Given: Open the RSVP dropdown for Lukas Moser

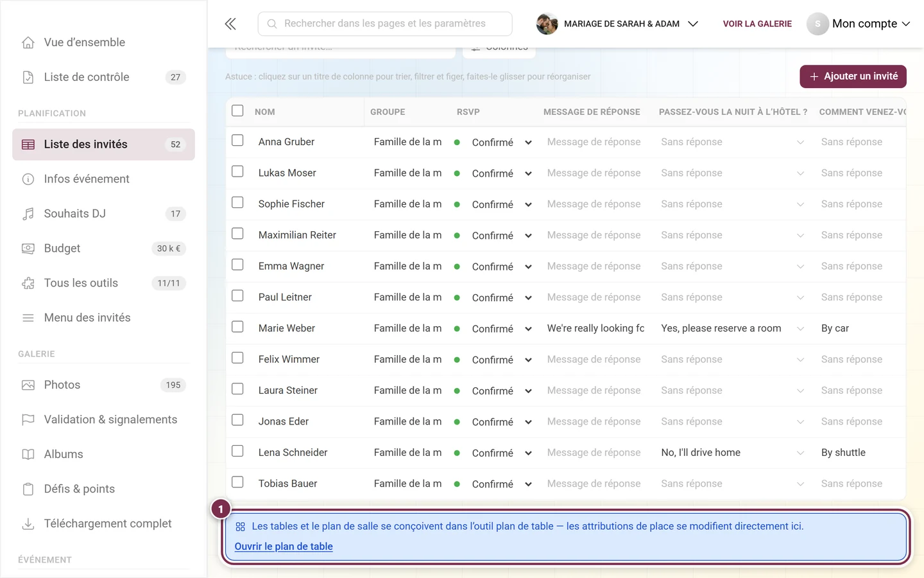Looking at the screenshot, I should pos(528,173).
